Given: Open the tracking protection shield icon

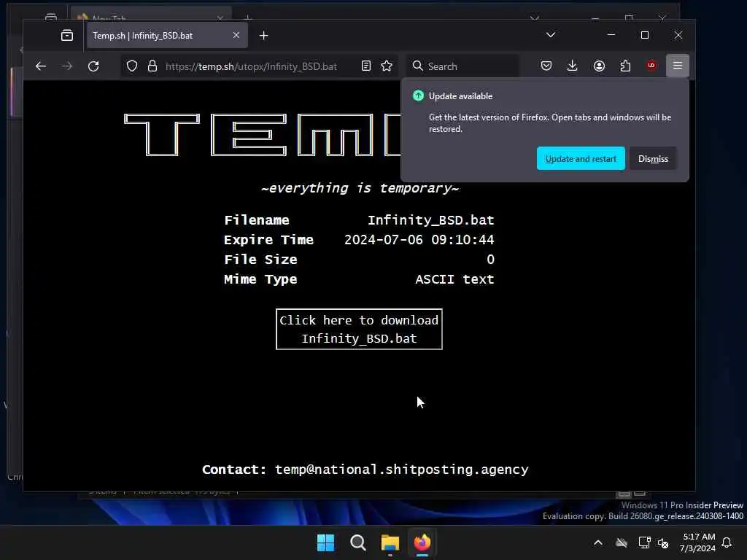Looking at the screenshot, I should (x=132, y=66).
